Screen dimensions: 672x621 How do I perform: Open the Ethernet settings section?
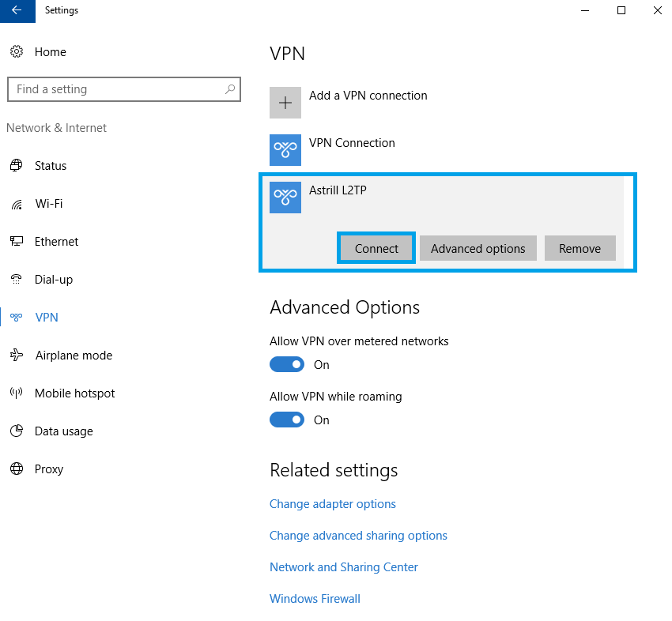(56, 242)
